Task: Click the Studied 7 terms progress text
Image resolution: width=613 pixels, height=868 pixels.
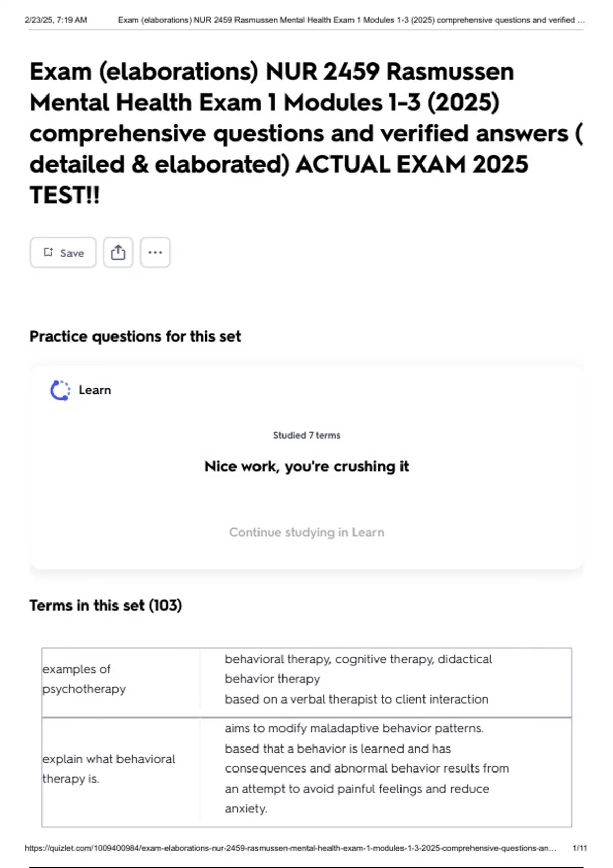Action: pyautogui.click(x=306, y=435)
